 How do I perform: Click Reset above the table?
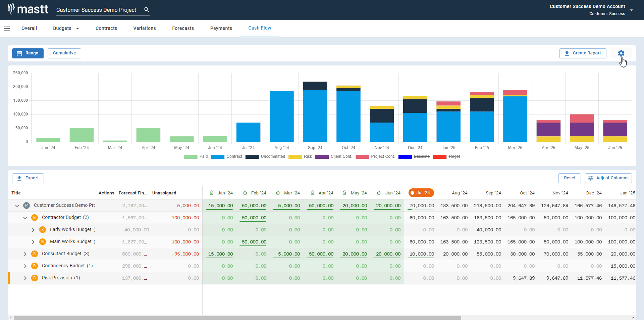pyautogui.click(x=569, y=178)
